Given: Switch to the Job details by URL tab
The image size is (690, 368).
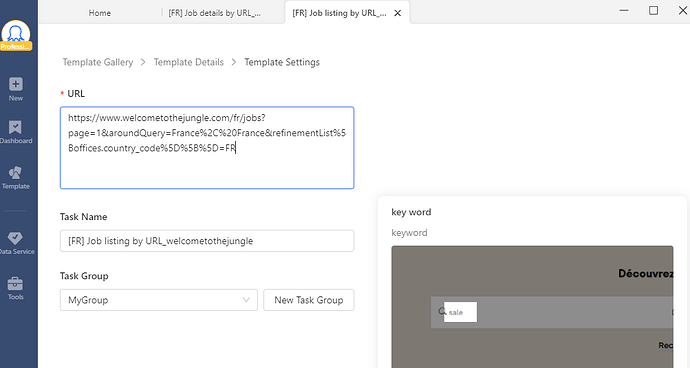Looking at the screenshot, I should pos(215,13).
